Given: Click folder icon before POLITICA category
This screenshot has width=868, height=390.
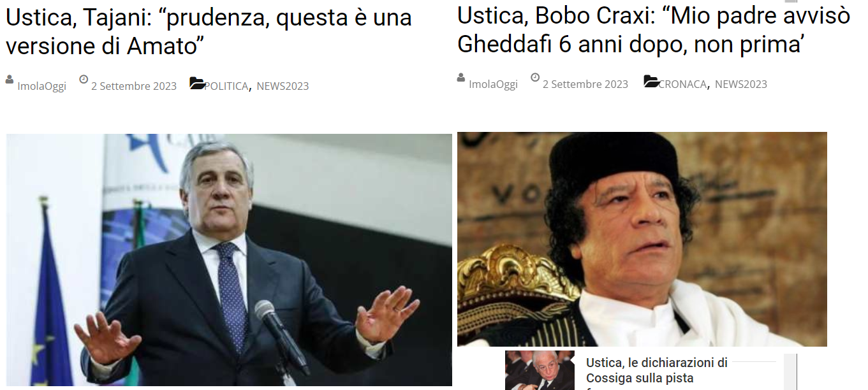Looking at the screenshot, I should pos(197,83).
